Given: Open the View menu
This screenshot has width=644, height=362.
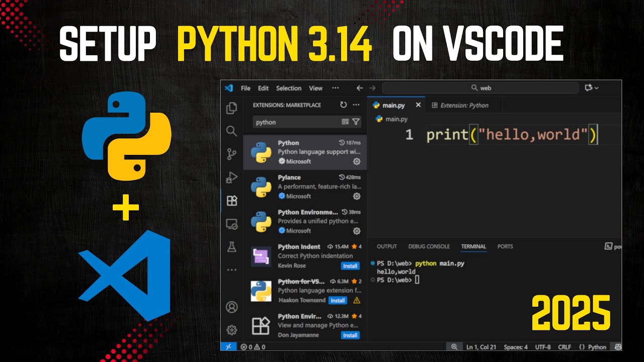Looking at the screenshot, I should [x=315, y=88].
